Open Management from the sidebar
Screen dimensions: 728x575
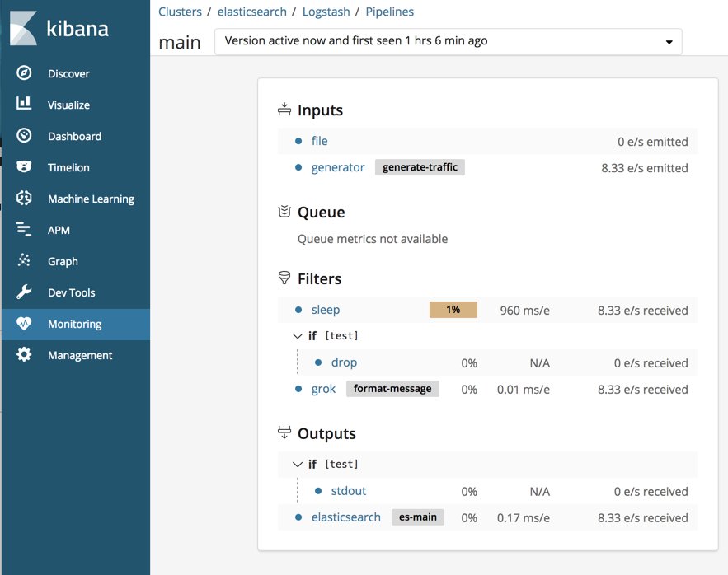[x=24, y=355]
